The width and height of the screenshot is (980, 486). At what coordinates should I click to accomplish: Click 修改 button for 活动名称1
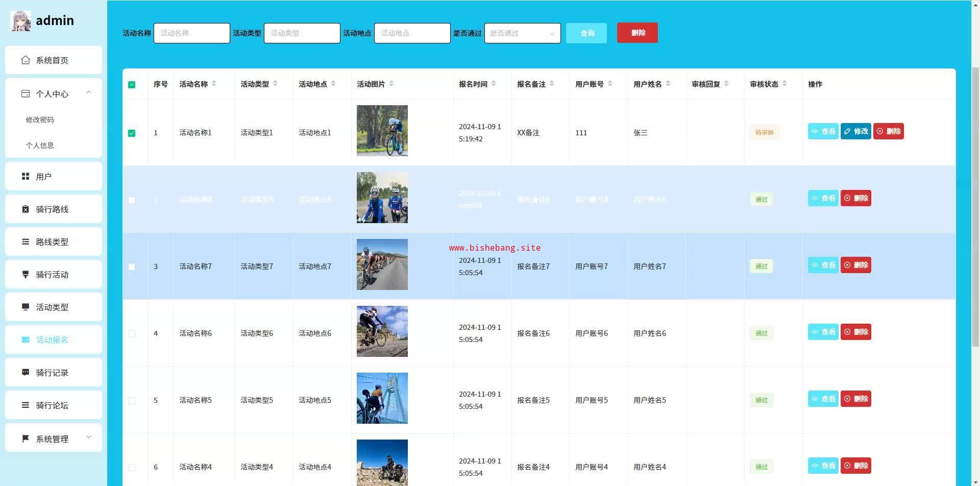(x=855, y=132)
